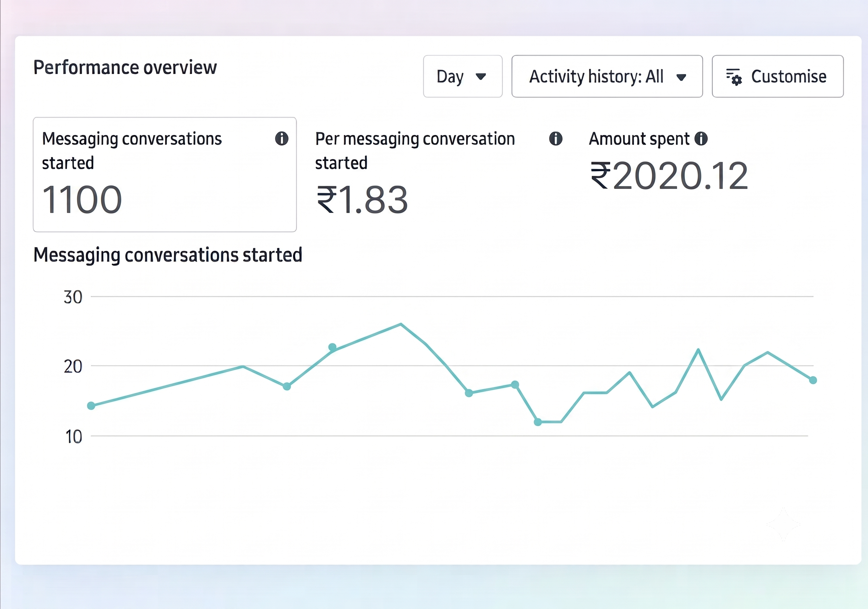Click the ₹2020.12 amount spent value
The width and height of the screenshot is (868, 609).
(669, 175)
